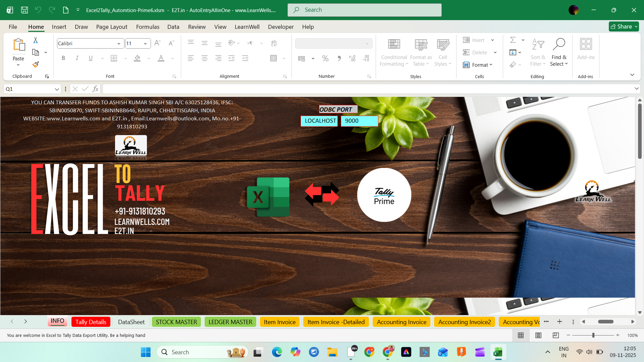This screenshot has width=644, height=362.
Task: Click the Share button
Action: click(x=623, y=26)
